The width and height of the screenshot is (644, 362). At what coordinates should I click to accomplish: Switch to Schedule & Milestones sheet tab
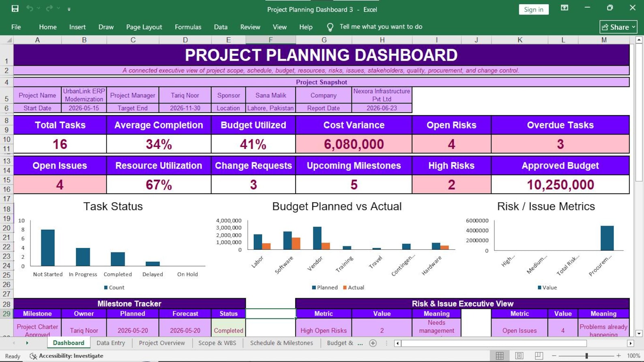[x=281, y=343]
